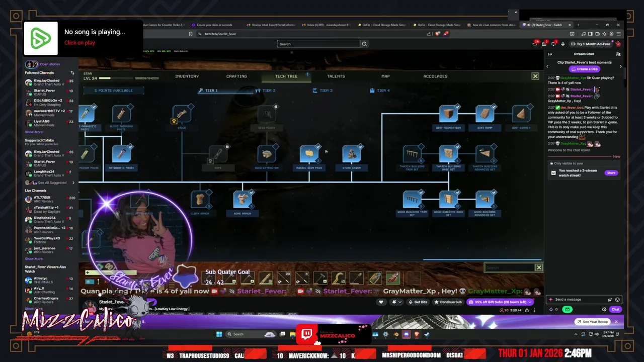Select the Thatch Building Advanced Set node

click(x=485, y=154)
